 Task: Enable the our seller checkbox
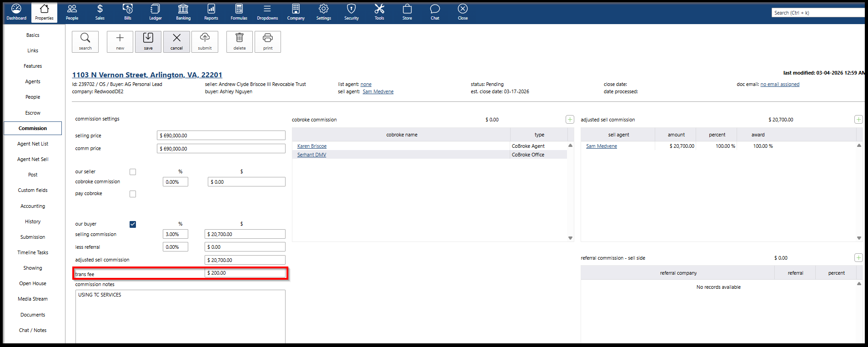click(x=133, y=172)
